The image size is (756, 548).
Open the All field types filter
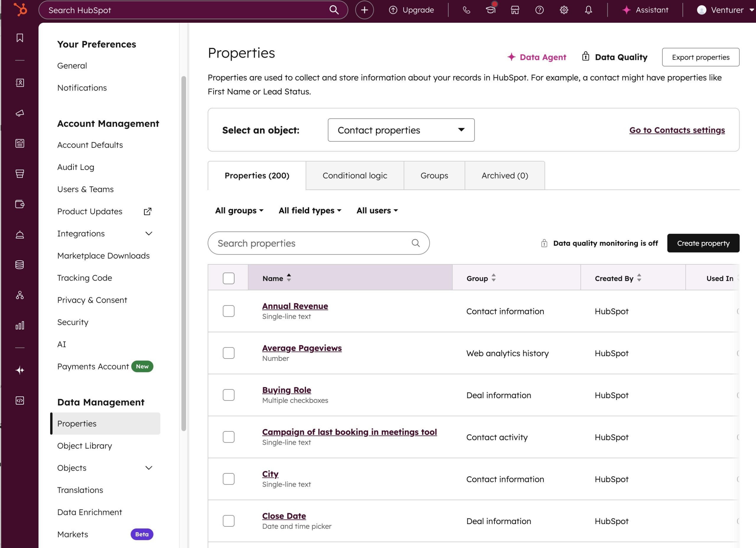click(310, 210)
